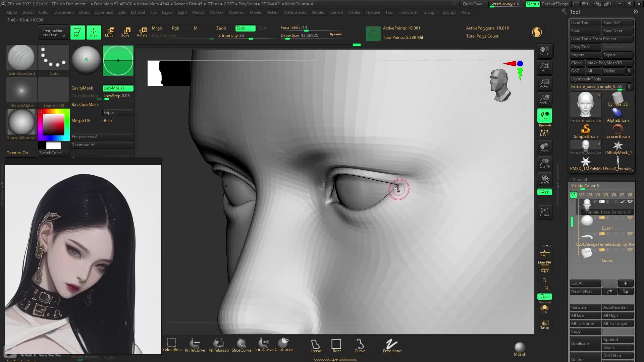The height and width of the screenshot is (362, 644).
Task: Open the Zplugin menu
Action: pos(430,12)
